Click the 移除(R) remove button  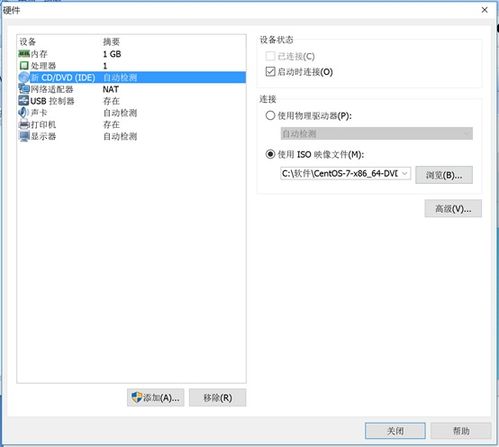218,398
